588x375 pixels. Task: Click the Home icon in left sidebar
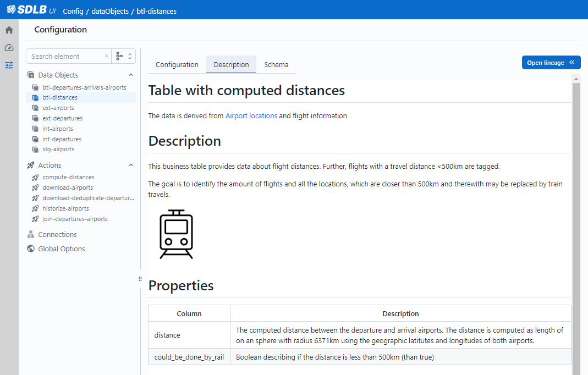pos(9,30)
